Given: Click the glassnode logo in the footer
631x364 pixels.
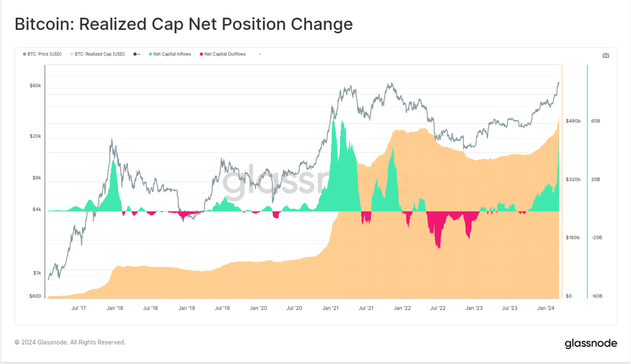Looking at the screenshot, I should 591,343.
